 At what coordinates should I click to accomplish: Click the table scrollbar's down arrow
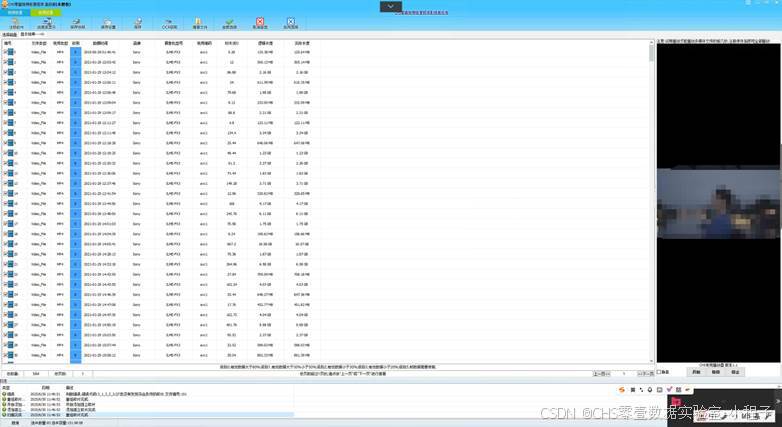pos(651,361)
